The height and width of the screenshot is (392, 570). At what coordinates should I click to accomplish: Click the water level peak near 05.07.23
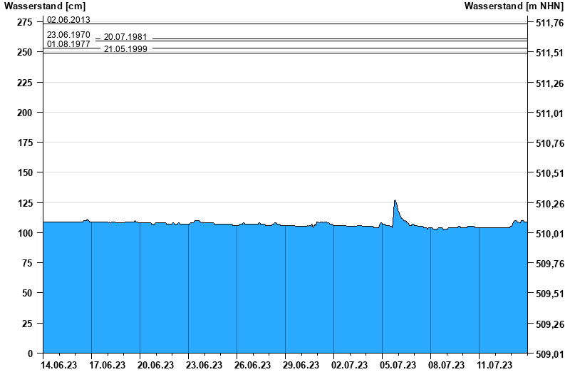(395, 202)
